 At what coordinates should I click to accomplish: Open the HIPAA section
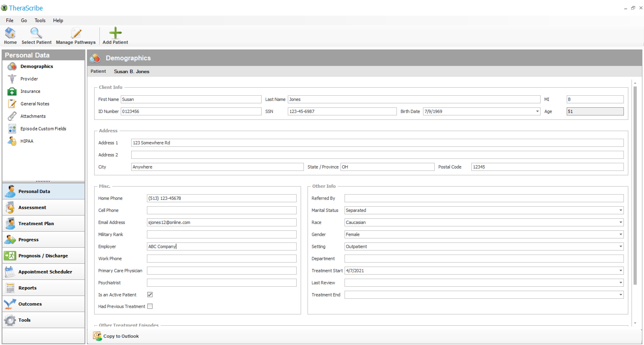point(27,141)
